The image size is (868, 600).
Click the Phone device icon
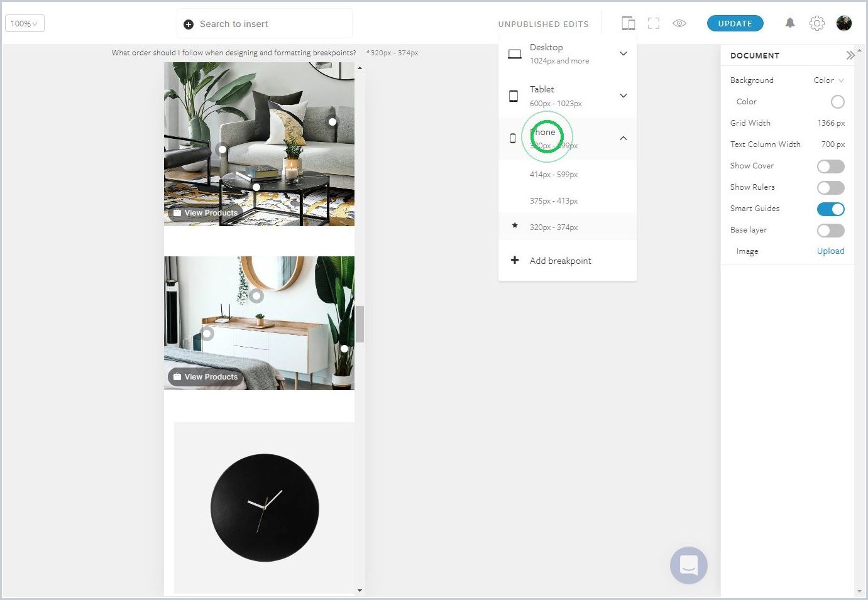(x=513, y=138)
